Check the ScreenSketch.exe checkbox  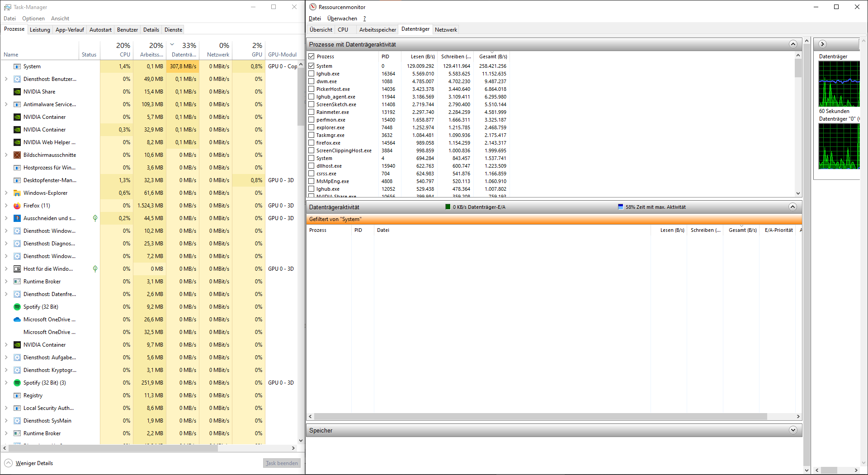[311, 104]
